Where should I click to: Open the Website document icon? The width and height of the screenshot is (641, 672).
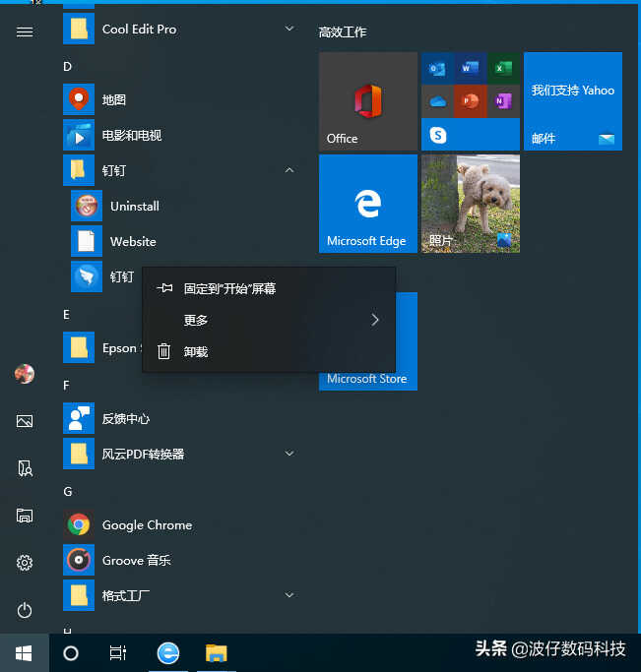point(87,241)
